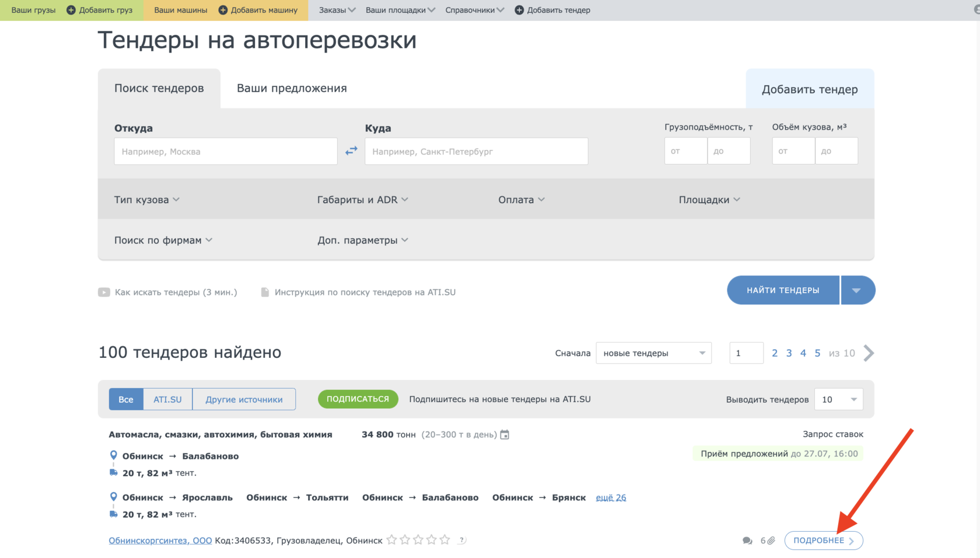980x558 pixels.
Task: Click Добавить груз in top bar
Action: (106, 10)
